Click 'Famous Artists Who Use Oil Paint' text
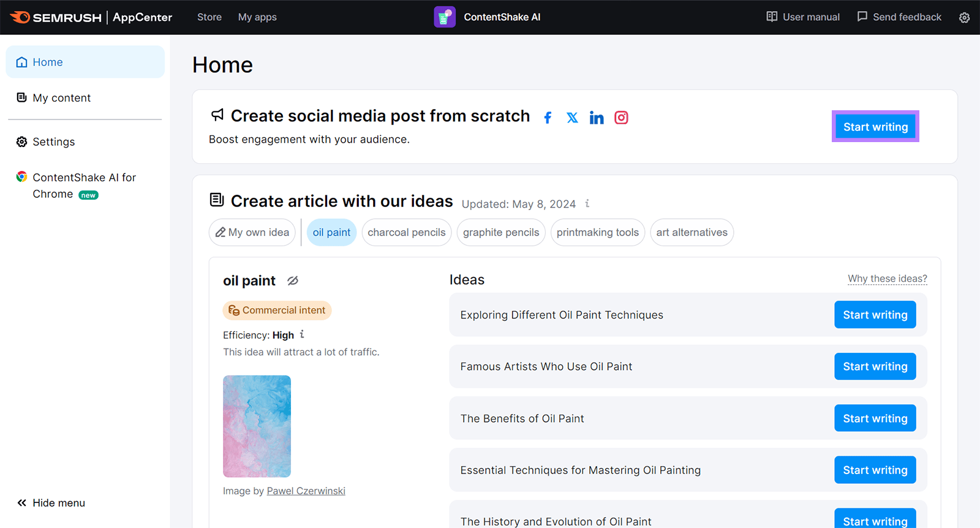Image resolution: width=980 pixels, height=528 pixels. tap(546, 366)
